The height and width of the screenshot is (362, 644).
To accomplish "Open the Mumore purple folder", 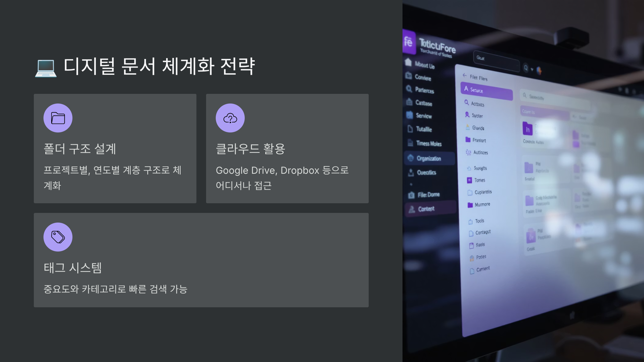I will coord(482,205).
